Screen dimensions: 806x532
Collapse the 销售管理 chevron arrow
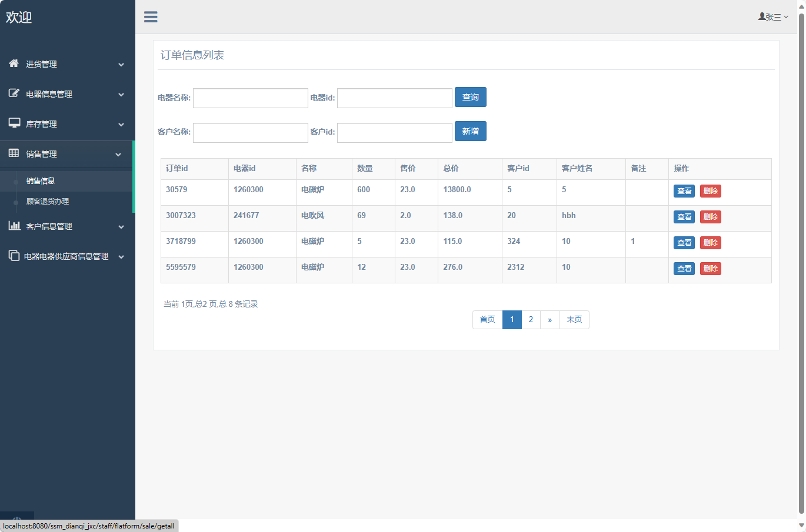pyautogui.click(x=118, y=155)
